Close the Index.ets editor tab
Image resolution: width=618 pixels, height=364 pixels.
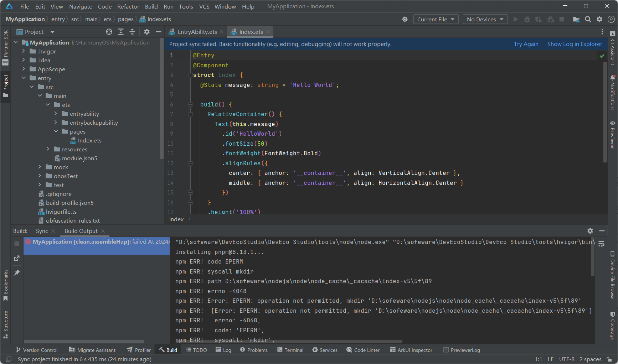coord(268,32)
